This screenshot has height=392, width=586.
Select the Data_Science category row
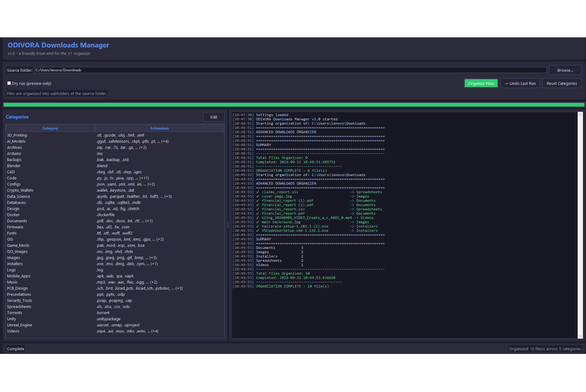pyautogui.click(x=115, y=196)
